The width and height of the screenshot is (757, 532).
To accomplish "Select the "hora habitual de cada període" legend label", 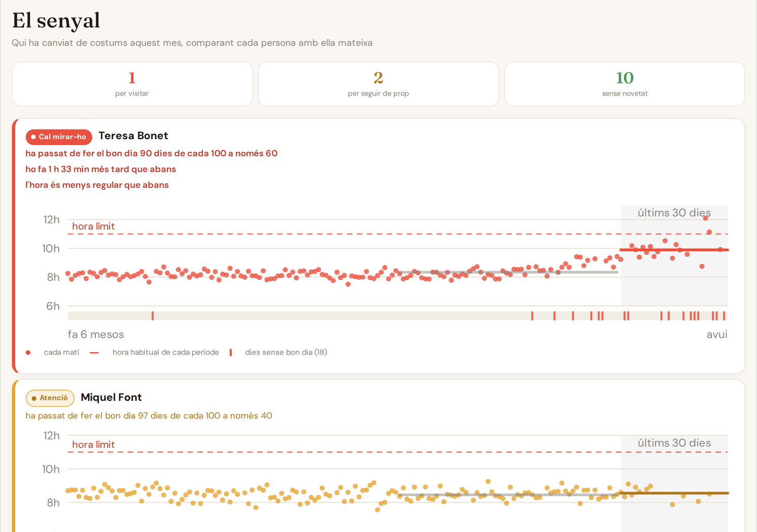I will [x=166, y=352].
